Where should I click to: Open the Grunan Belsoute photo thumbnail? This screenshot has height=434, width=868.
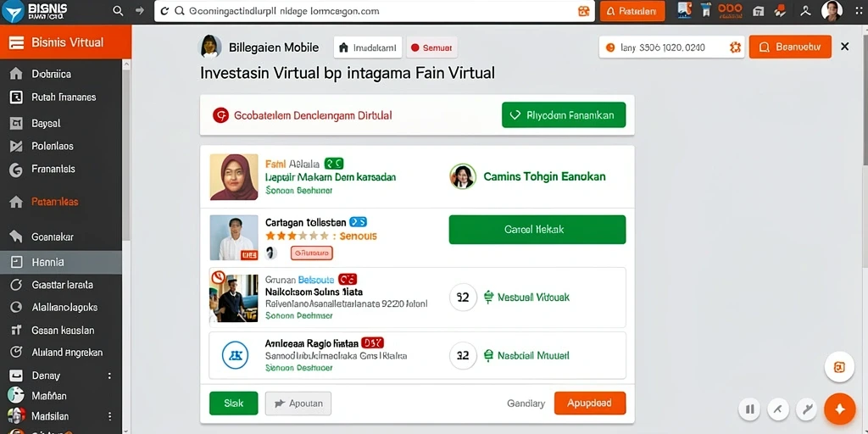(x=234, y=298)
